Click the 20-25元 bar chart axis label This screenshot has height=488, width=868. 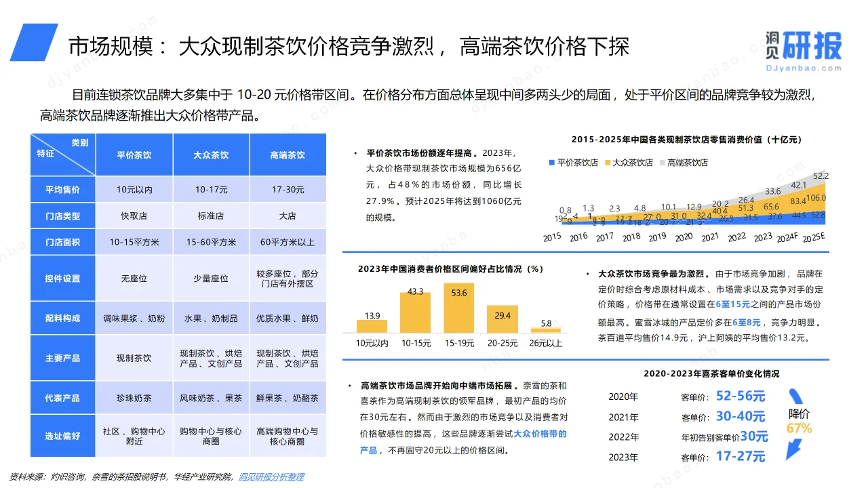pyautogui.click(x=502, y=343)
